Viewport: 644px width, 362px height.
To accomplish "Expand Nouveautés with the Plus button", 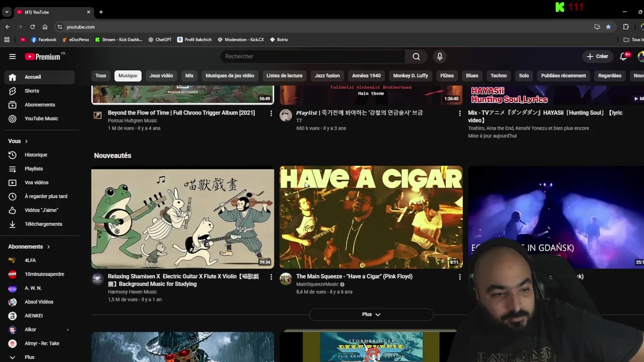I will 371,314.
